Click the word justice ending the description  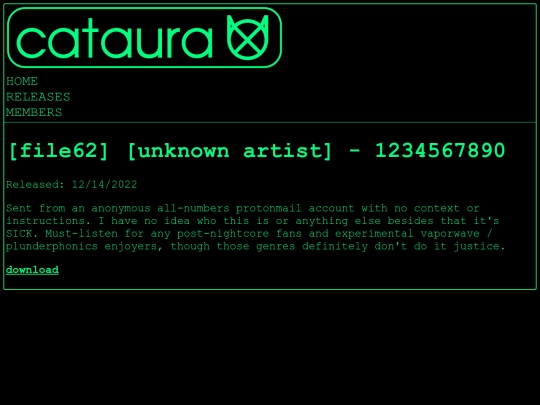tap(479, 247)
